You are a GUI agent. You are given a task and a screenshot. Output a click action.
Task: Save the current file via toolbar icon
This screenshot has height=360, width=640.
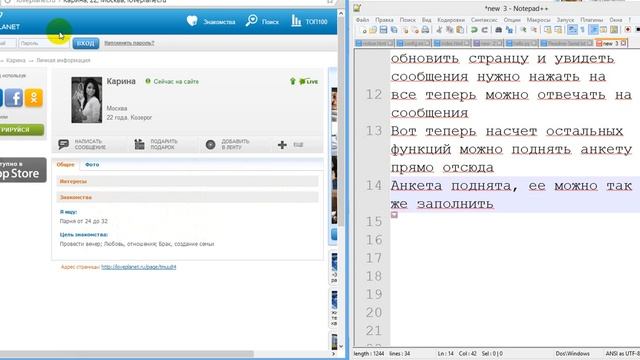point(383,30)
